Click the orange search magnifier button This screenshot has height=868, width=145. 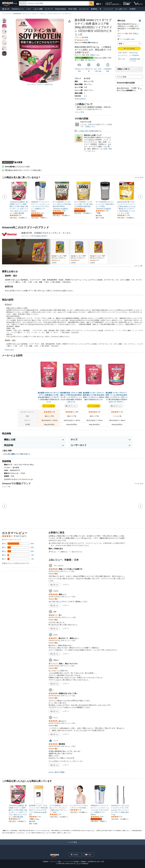point(91,3)
